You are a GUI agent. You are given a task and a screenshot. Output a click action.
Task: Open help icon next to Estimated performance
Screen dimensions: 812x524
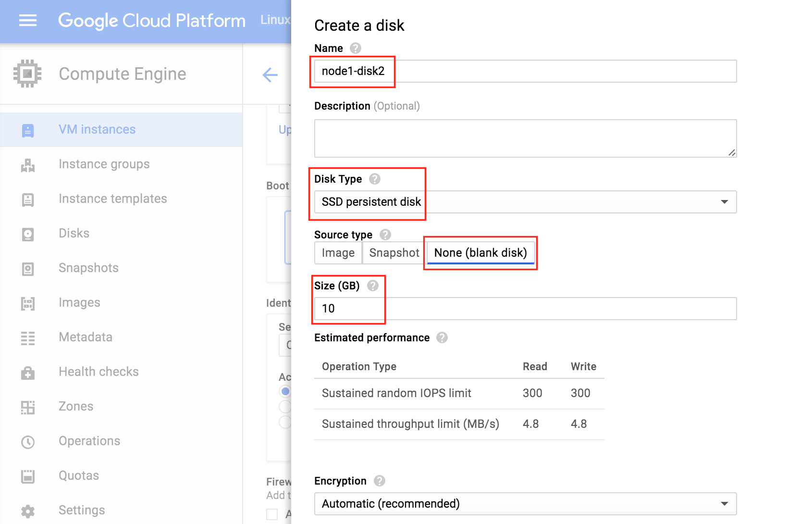442,337
